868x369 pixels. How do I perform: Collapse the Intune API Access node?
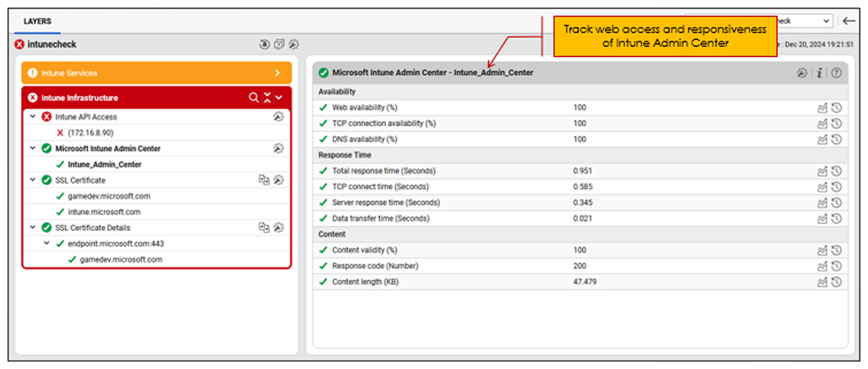click(x=33, y=116)
